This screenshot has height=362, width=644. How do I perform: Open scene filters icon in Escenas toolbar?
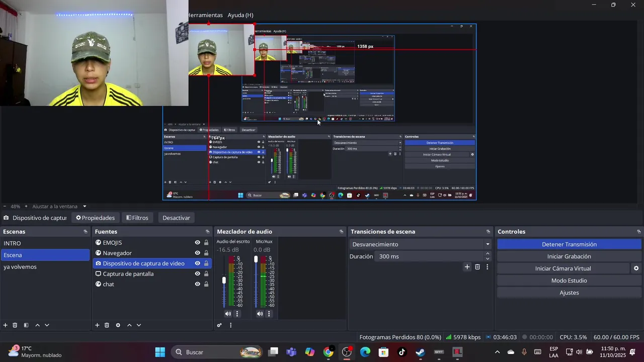point(26,325)
